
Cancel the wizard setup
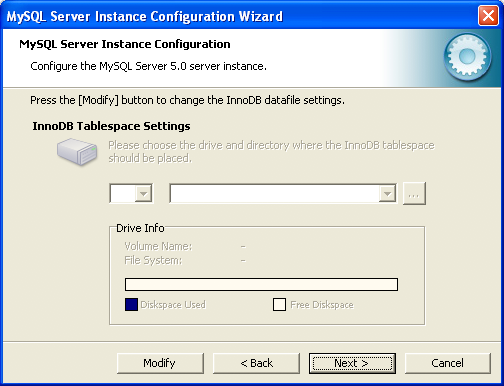pos(448,363)
